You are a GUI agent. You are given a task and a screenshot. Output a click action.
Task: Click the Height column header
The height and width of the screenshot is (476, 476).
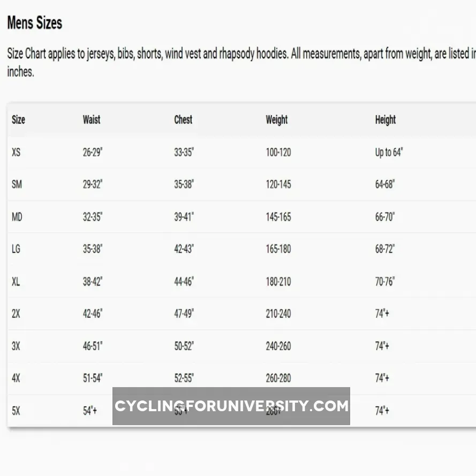385,119
